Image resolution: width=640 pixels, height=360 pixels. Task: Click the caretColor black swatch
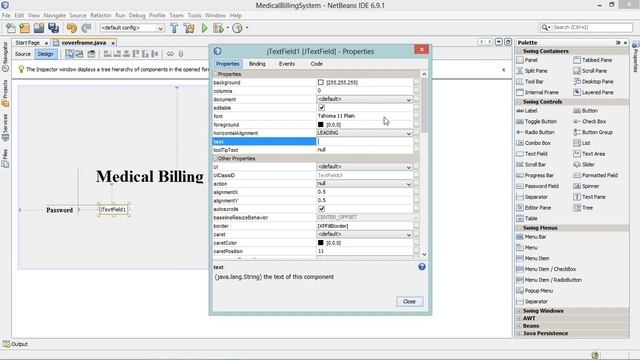[320, 242]
